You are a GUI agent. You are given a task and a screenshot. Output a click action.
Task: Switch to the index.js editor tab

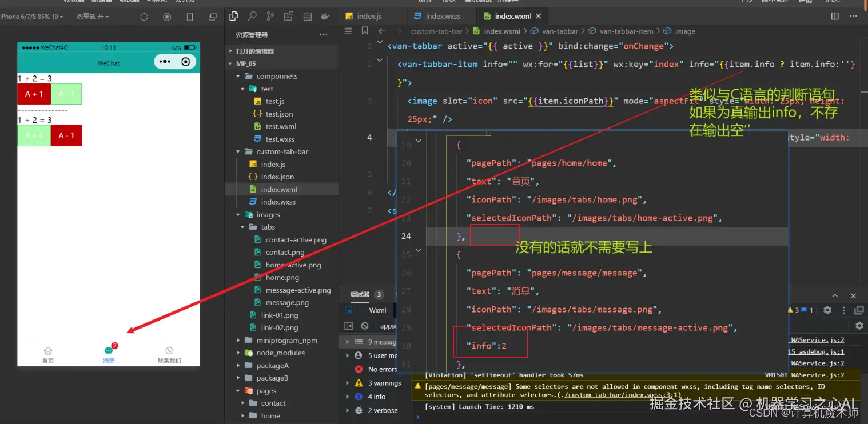tap(369, 16)
